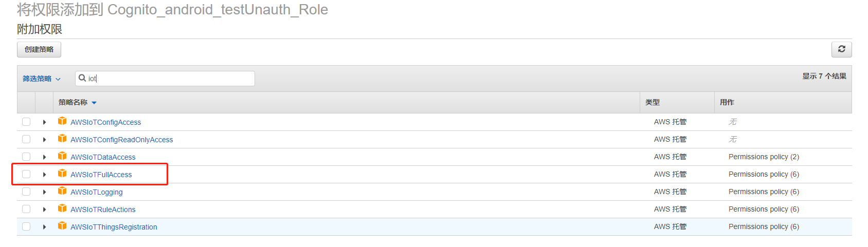Open the AWSIoTRuleActions policy link

tap(103, 210)
